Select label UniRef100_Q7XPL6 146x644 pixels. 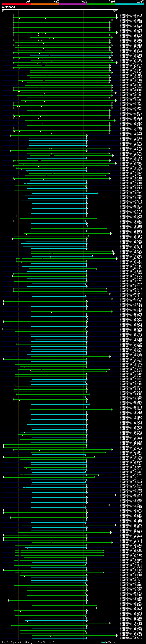pyautogui.click(x=131, y=115)
